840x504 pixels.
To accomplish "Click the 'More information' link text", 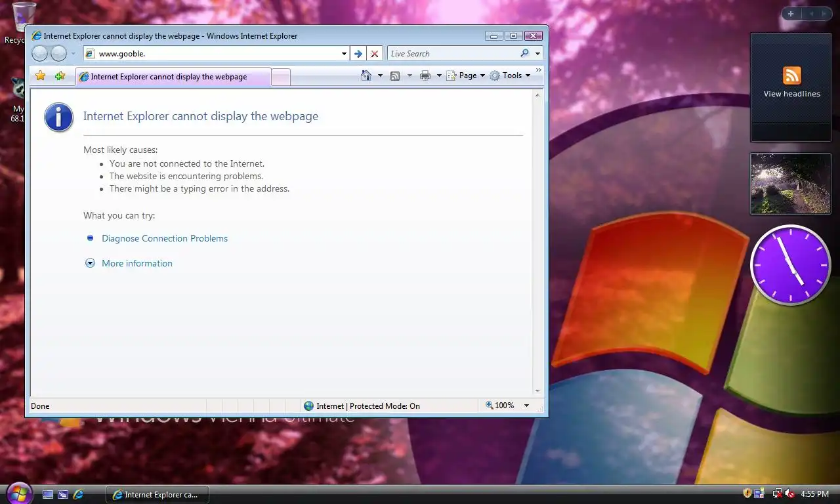I will coord(137,263).
